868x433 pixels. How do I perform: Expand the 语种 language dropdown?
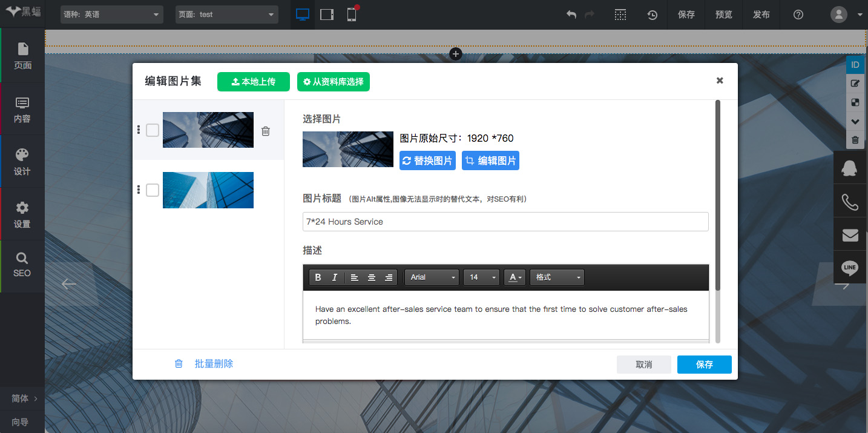tap(112, 15)
